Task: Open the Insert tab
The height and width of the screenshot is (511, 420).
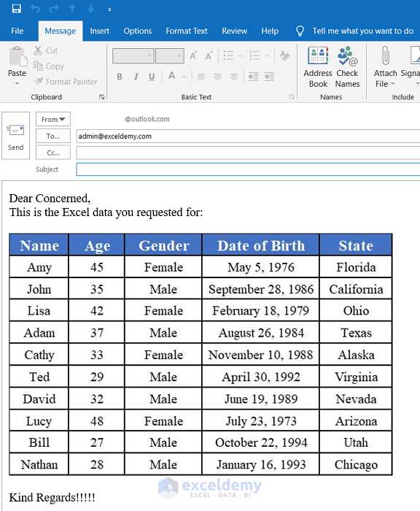Action: [100, 31]
